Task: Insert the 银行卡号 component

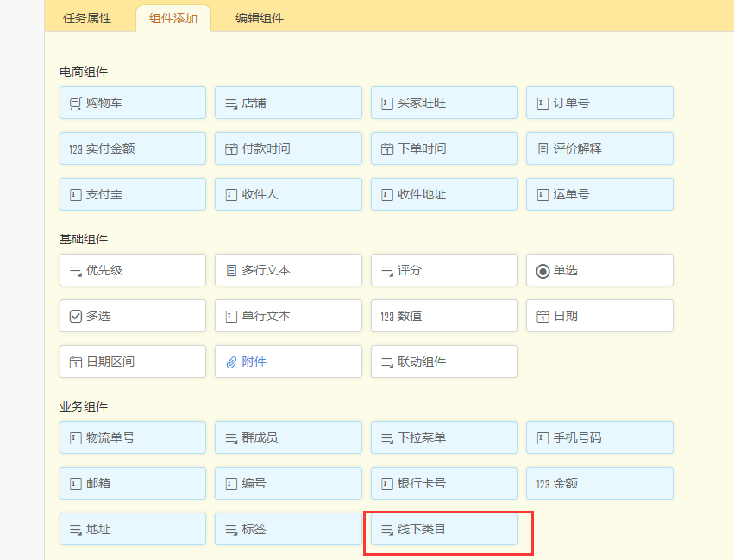Action: (444, 483)
